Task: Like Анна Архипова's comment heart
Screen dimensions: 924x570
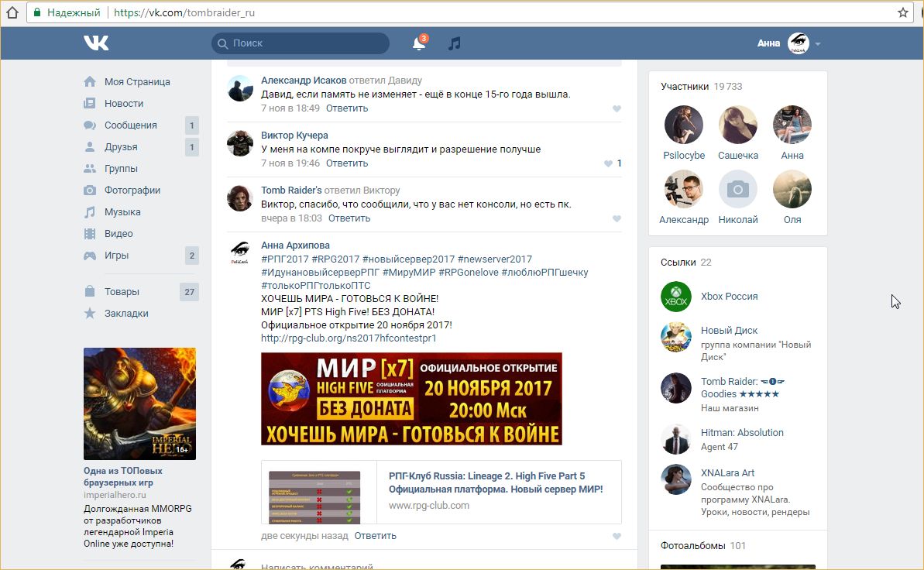Action: (x=617, y=537)
